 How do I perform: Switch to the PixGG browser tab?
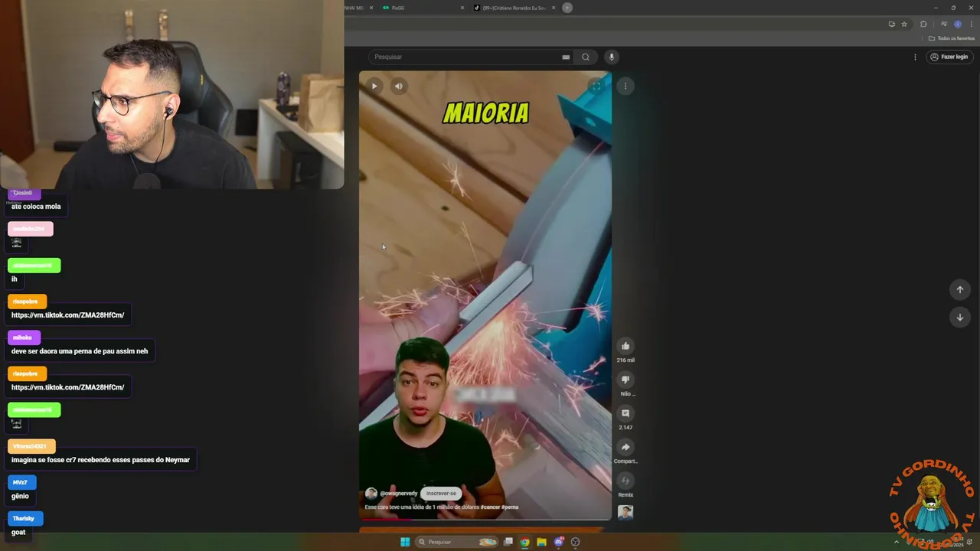click(421, 8)
